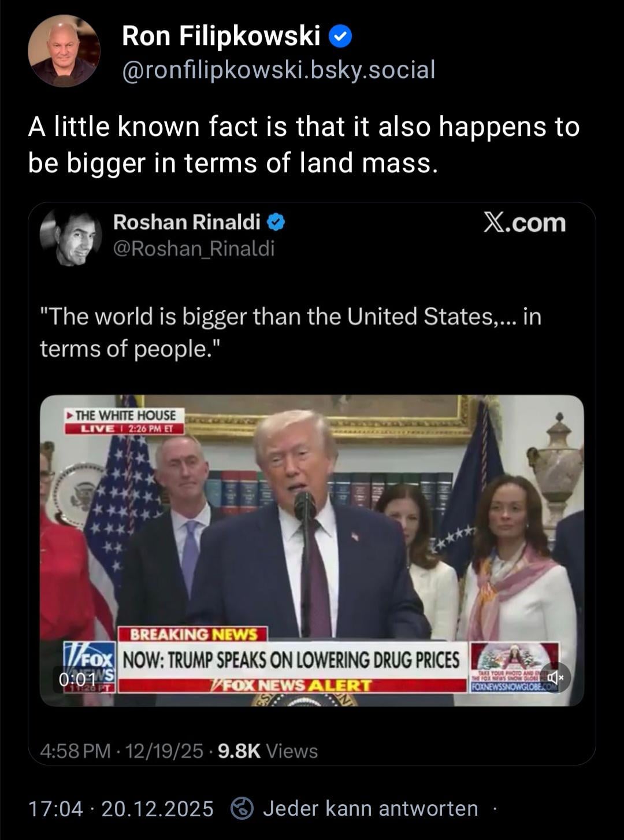Open the 4:58 PM · 12/19/25 tweet date
Image resolution: width=624 pixels, height=840 pixels.
click(122, 751)
